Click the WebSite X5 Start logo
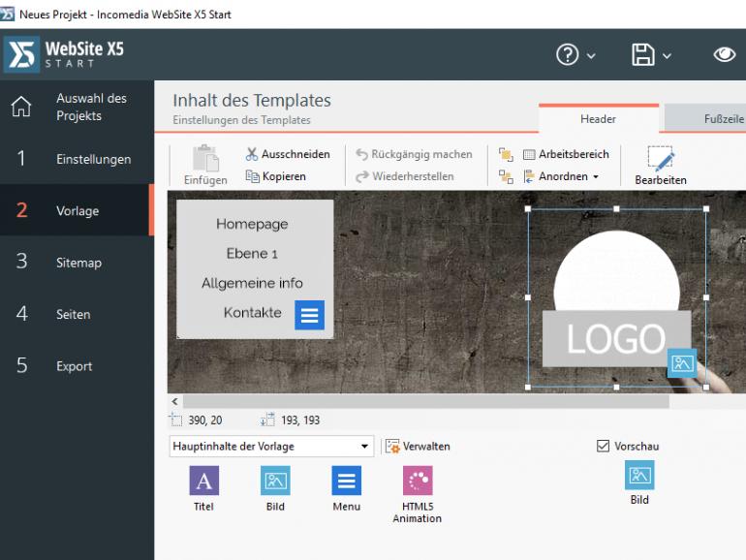 64,54
